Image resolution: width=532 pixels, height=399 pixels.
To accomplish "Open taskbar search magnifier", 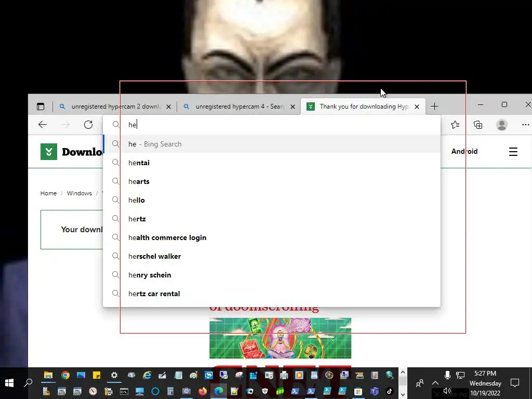I will coord(28,383).
